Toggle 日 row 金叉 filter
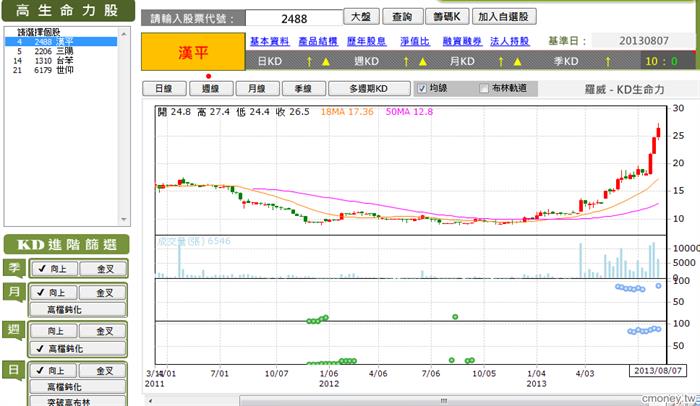 (x=104, y=371)
